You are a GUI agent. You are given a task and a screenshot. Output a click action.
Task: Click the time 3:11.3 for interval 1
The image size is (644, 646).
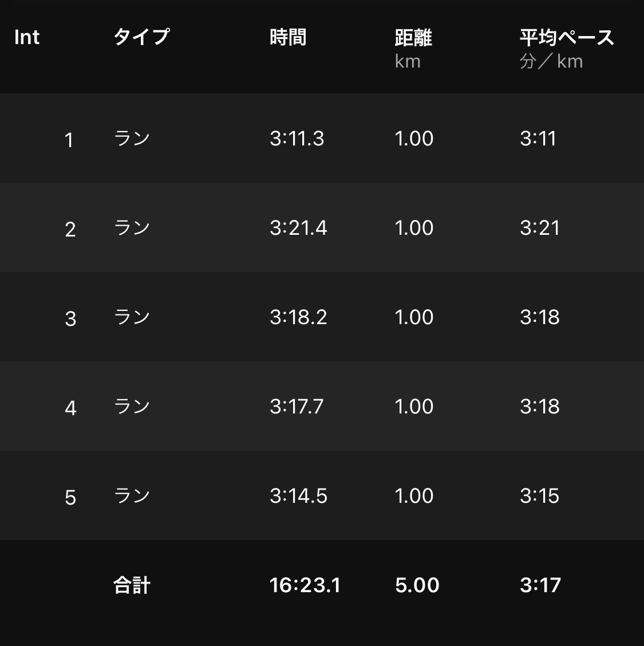pyautogui.click(x=296, y=138)
